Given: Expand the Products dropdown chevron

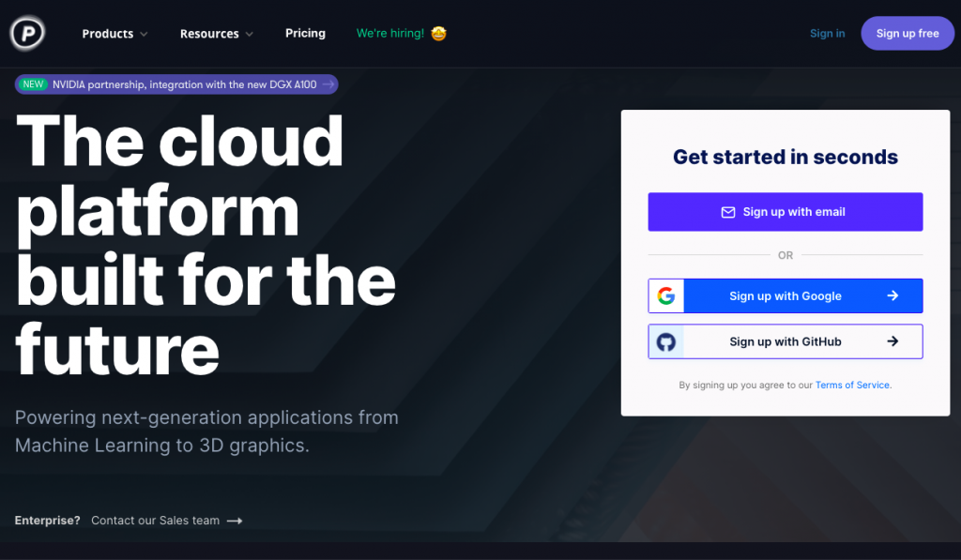Looking at the screenshot, I should tap(144, 35).
